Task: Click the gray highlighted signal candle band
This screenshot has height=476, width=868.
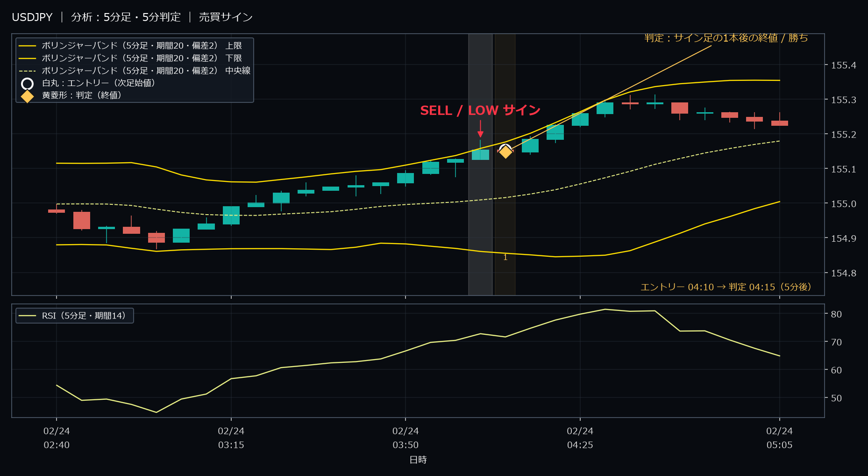Action: [x=480, y=164]
